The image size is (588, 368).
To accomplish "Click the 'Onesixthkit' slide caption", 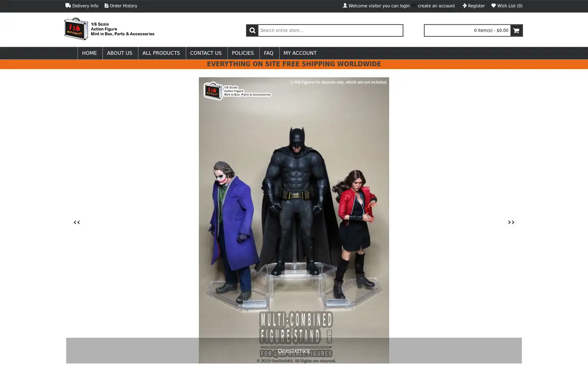I will tap(294, 351).
